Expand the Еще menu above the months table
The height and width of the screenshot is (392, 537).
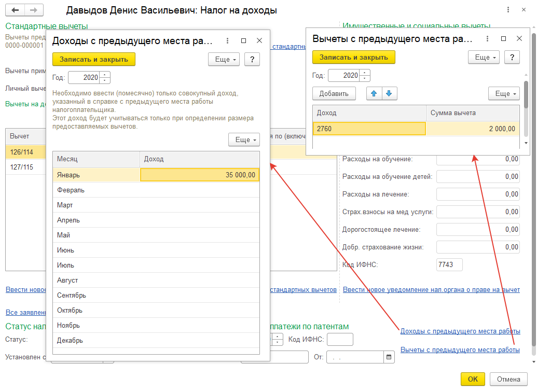tap(244, 139)
